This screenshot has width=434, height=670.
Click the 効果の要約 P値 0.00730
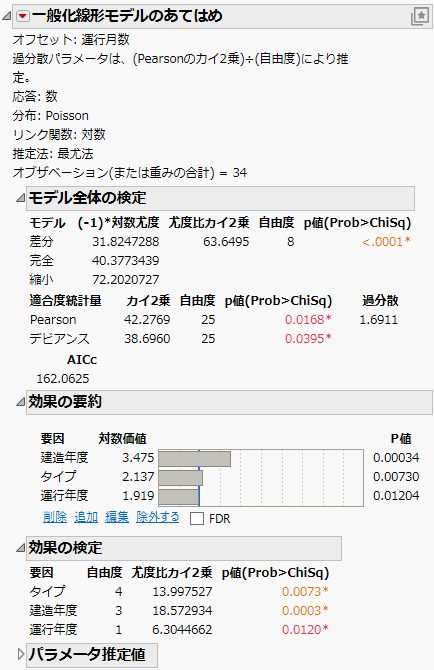tap(396, 477)
